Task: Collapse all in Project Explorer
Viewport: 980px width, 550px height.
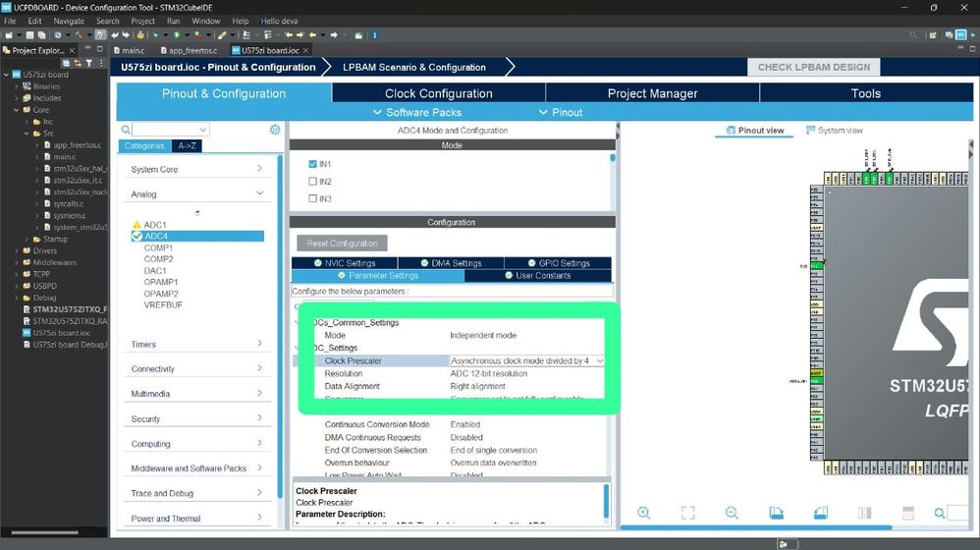Action: (x=66, y=63)
